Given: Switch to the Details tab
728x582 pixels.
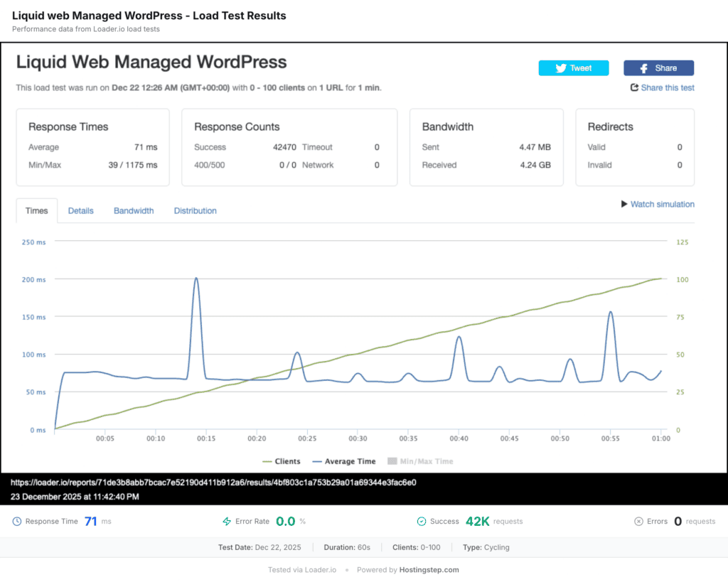Looking at the screenshot, I should tap(80, 211).
